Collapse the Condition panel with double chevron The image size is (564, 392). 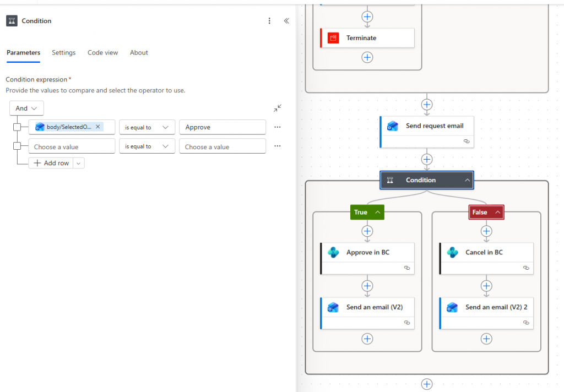point(286,21)
